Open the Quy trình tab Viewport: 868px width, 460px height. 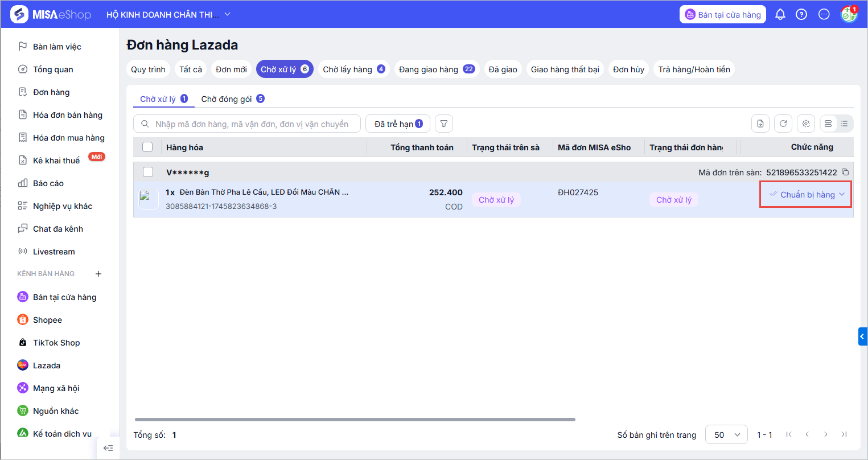pos(148,69)
